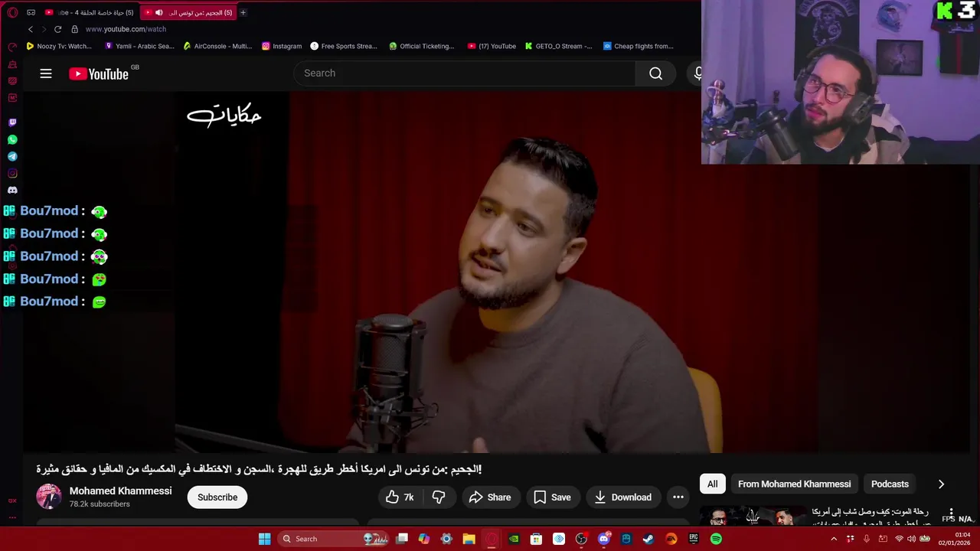Viewport: 980px width, 551px height.
Task: Open a new browser tab
Action: 243,12
